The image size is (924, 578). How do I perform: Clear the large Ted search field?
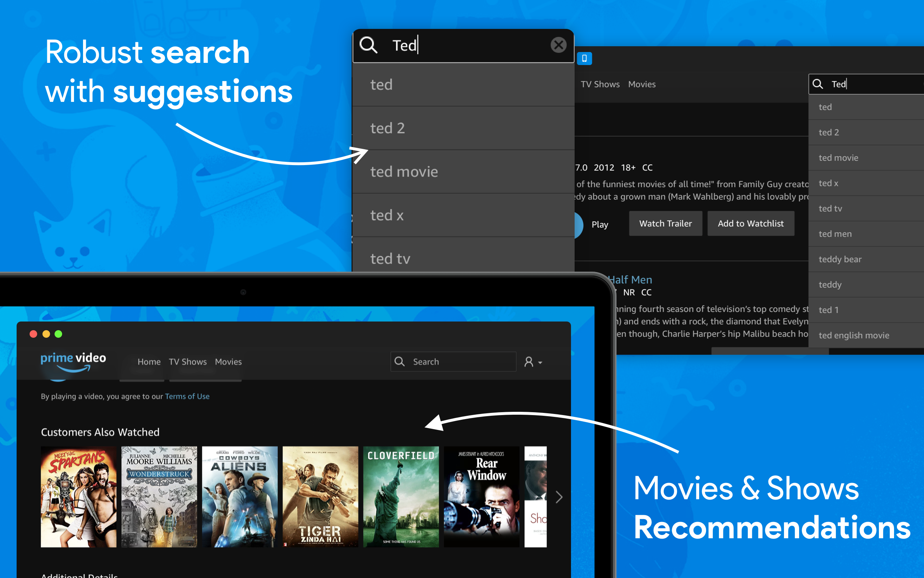coord(558,45)
